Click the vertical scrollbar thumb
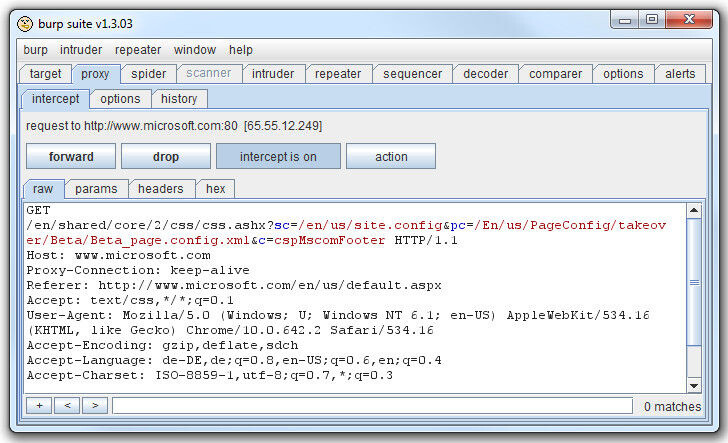 coord(694,282)
